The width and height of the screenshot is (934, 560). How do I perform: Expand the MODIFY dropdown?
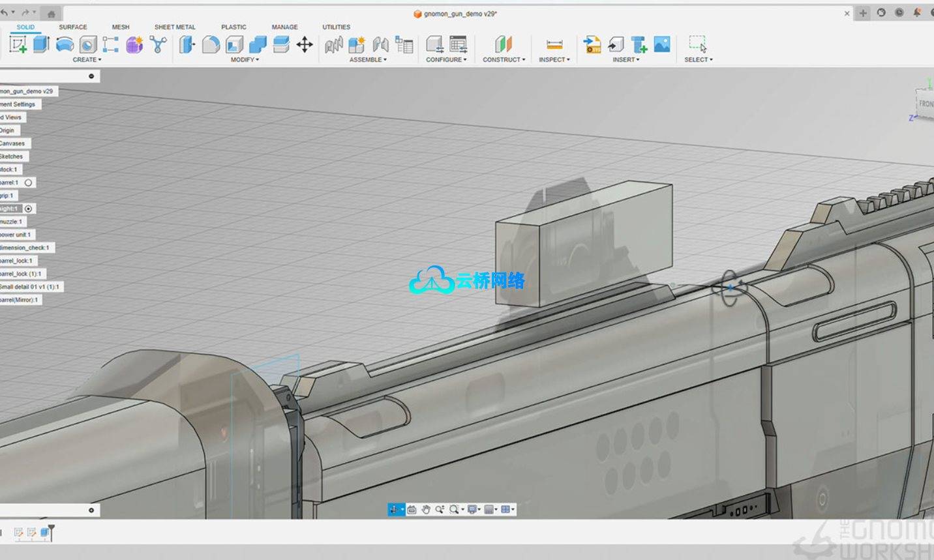pyautogui.click(x=245, y=59)
